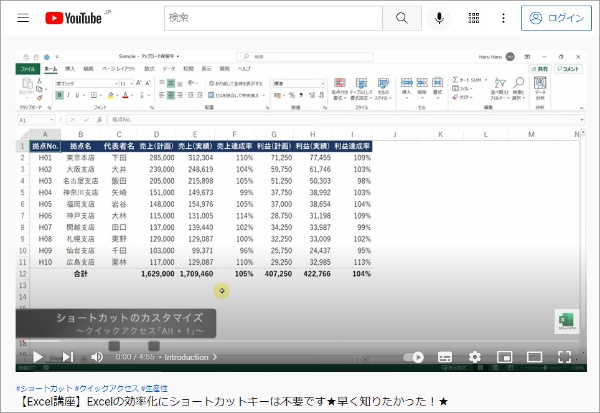Click the 0:00 / 4:55 time display
The width and height of the screenshot is (600, 413).
(x=135, y=357)
